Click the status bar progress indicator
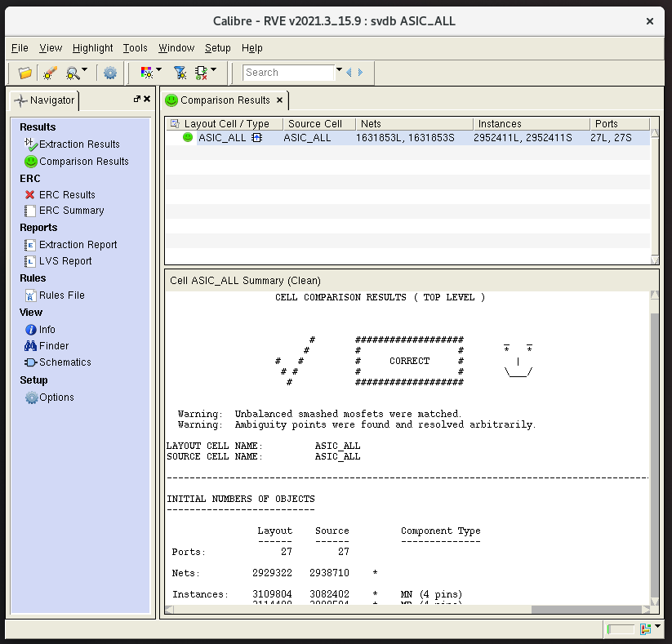 (x=621, y=629)
